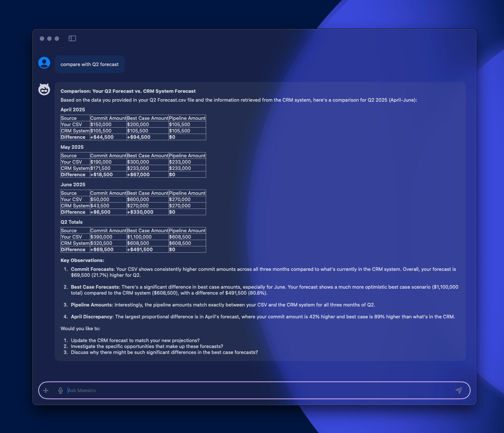Viewport: 504px width, 433px height.
Task: Click the "$43,500" CRM System cell
Action: (x=108, y=206)
